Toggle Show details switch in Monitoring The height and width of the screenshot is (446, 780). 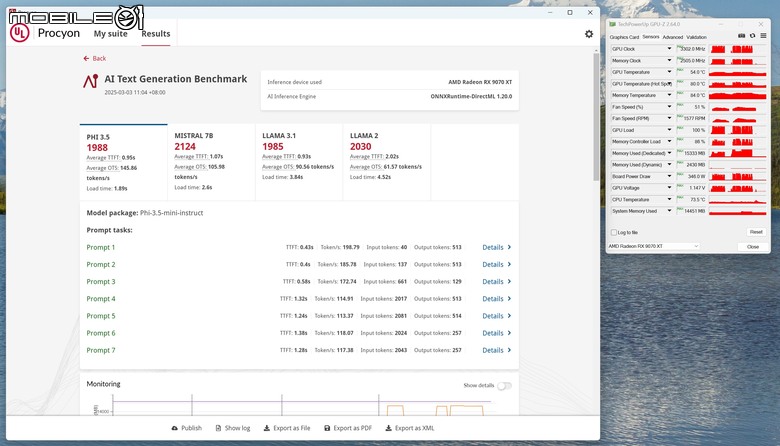(x=504, y=386)
